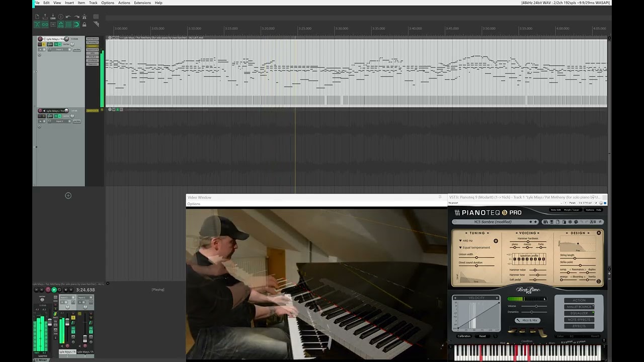644x362 pixels.
Task: Create a new project from the toolbar
Action: click(37, 17)
